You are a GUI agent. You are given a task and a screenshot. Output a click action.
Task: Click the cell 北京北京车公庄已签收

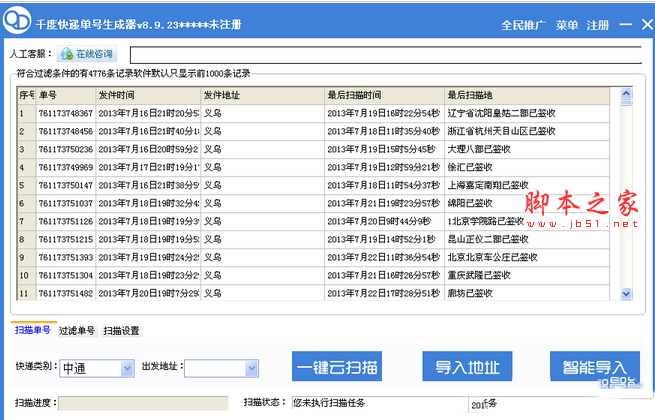[527, 257]
